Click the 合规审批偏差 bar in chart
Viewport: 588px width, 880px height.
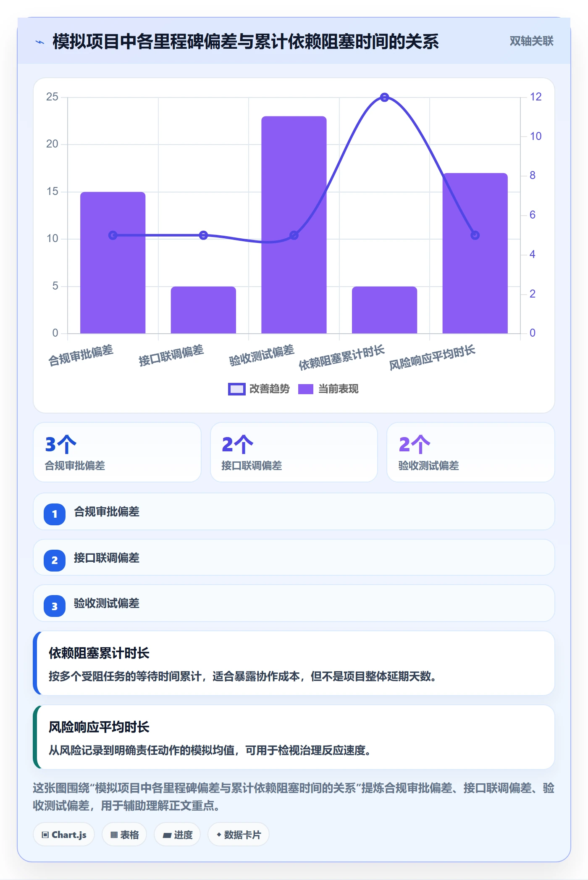113,263
